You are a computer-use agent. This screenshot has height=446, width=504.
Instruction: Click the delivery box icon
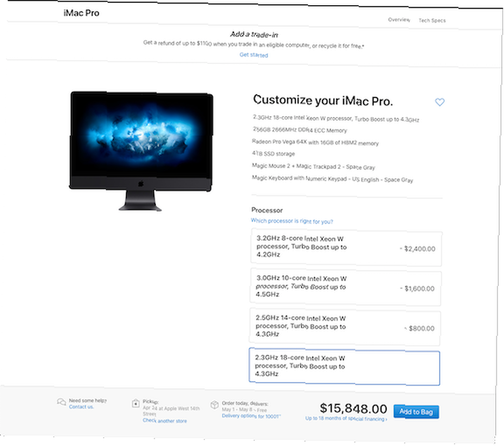(214, 405)
